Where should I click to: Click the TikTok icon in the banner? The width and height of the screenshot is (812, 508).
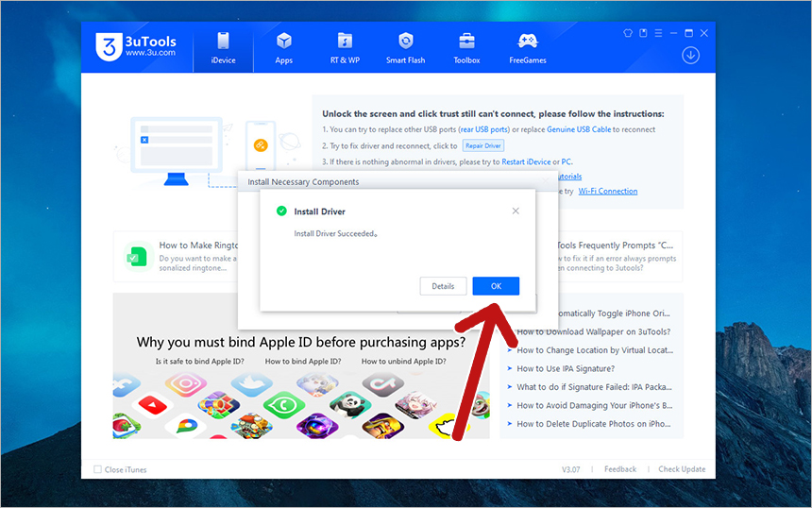click(x=382, y=384)
